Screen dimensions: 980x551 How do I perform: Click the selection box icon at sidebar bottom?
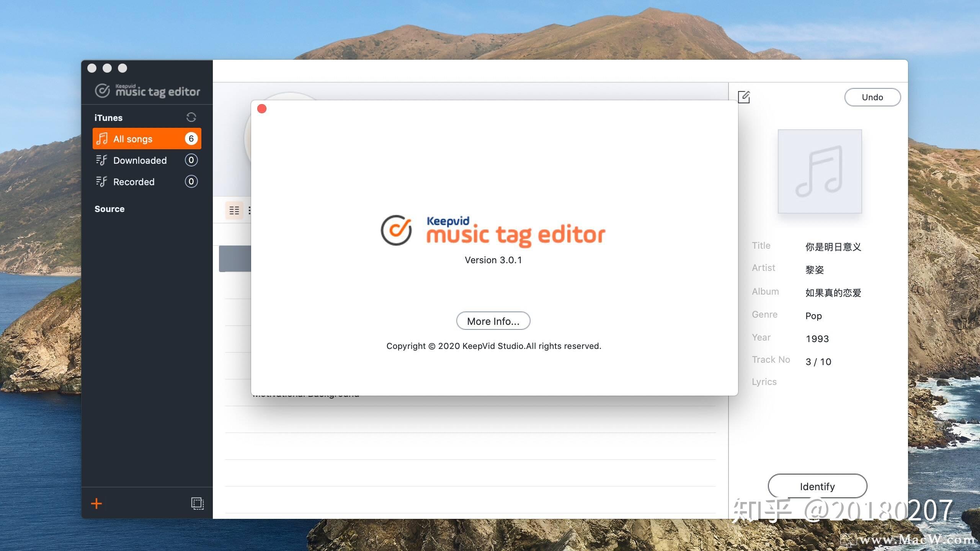click(198, 504)
